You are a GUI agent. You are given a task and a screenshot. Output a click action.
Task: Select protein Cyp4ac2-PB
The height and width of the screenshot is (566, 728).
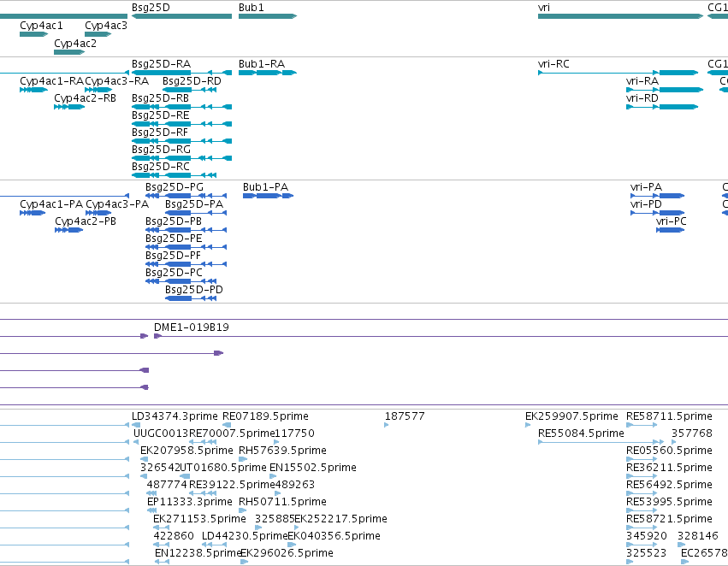68,230
